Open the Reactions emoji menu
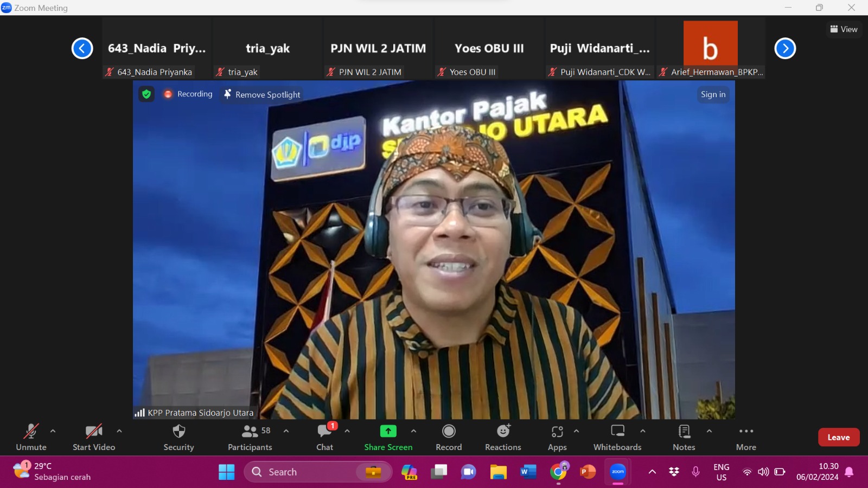The width and height of the screenshot is (868, 488). [x=503, y=432]
